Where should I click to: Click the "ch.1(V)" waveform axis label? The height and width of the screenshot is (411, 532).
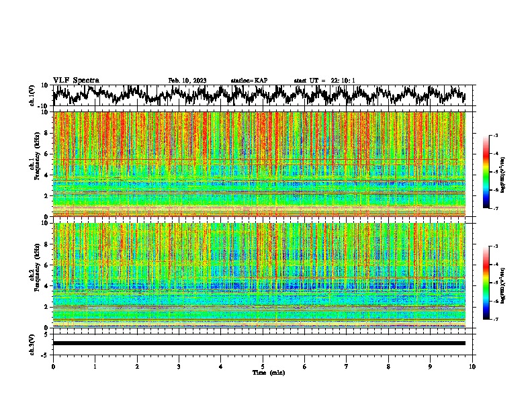click(32, 95)
